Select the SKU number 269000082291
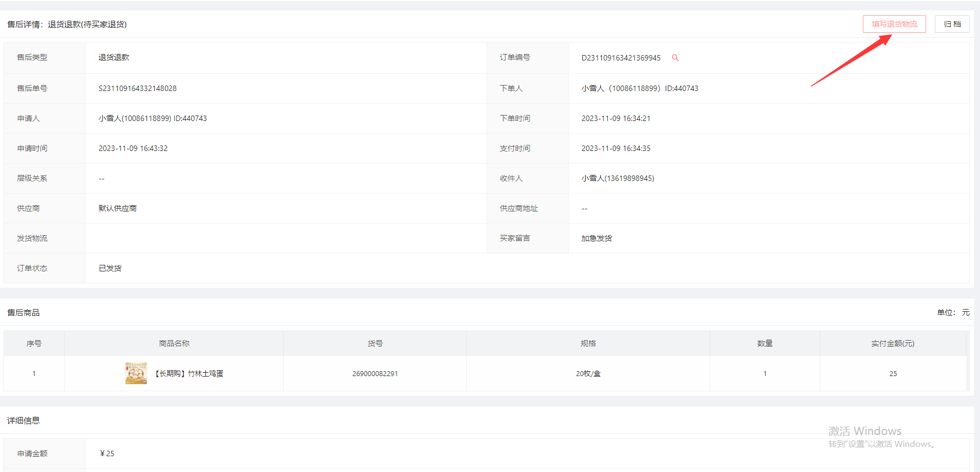Viewport: 980px width, 472px height. (x=375, y=373)
